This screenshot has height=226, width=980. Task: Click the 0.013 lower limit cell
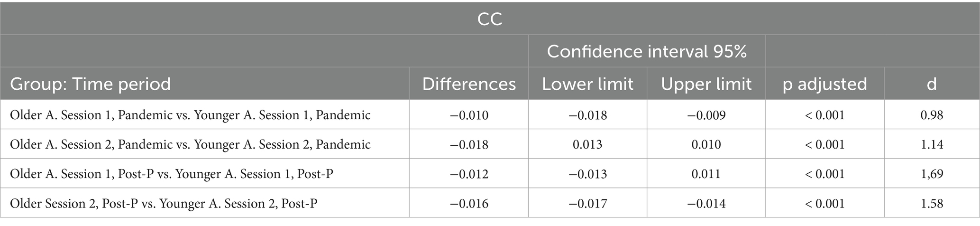[x=587, y=144]
